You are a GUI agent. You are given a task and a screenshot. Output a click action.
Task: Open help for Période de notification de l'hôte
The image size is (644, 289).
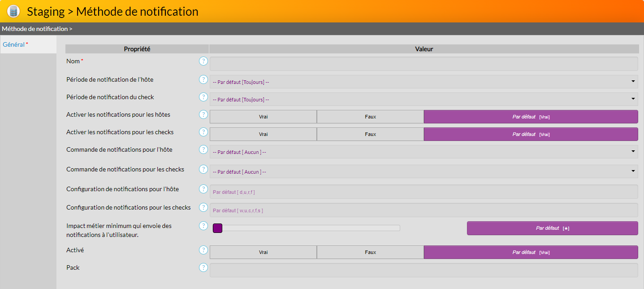(x=203, y=79)
